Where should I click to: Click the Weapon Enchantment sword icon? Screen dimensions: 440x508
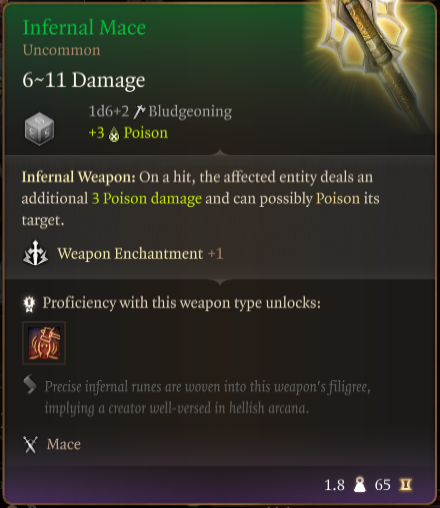35,253
